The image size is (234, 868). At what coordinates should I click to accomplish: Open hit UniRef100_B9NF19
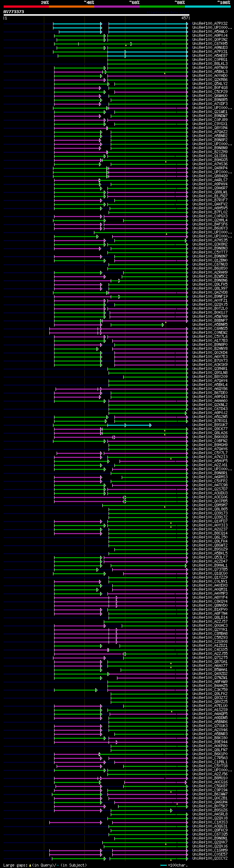210,296
